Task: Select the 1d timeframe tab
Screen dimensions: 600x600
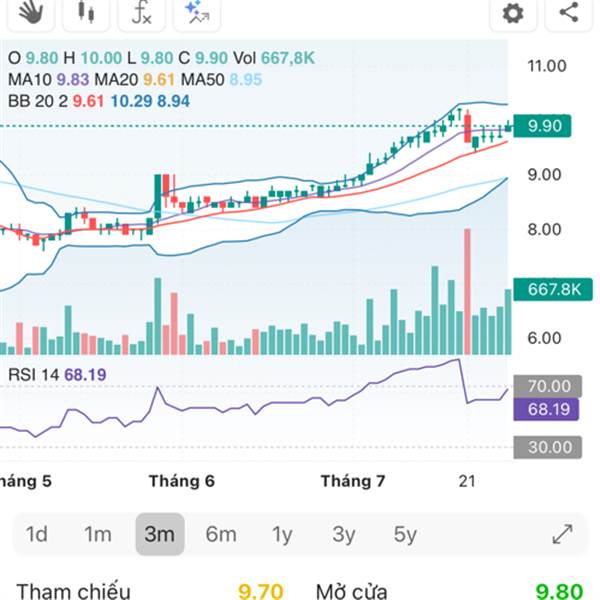Action: (x=36, y=534)
